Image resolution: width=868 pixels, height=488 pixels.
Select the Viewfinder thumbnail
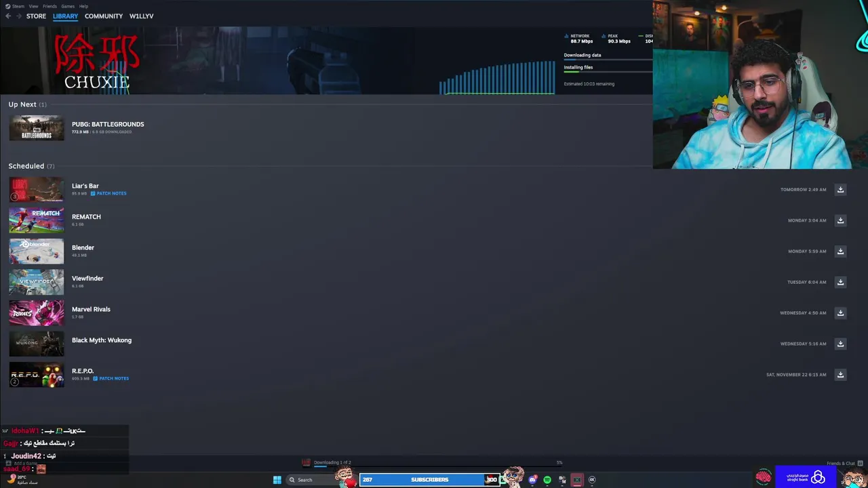pyautogui.click(x=37, y=282)
